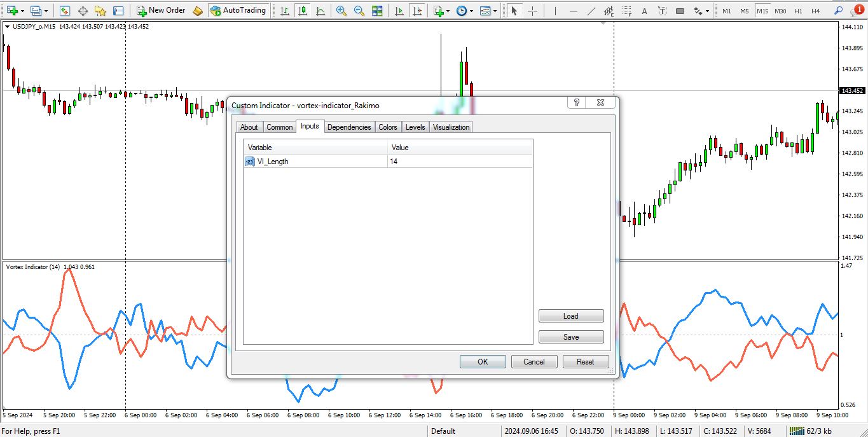Click the Zoom Out magnifier icon
The height and width of the screenshot is (437, 868).
[x=359, y=11]
